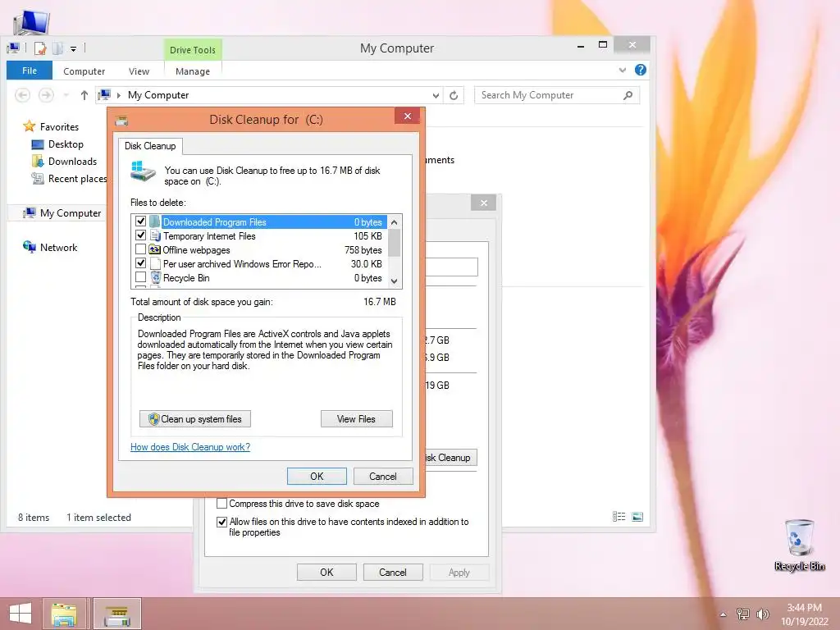Click Clean up system files button
The height and width of the screenshot is (630, 840).
pos(195,419)
